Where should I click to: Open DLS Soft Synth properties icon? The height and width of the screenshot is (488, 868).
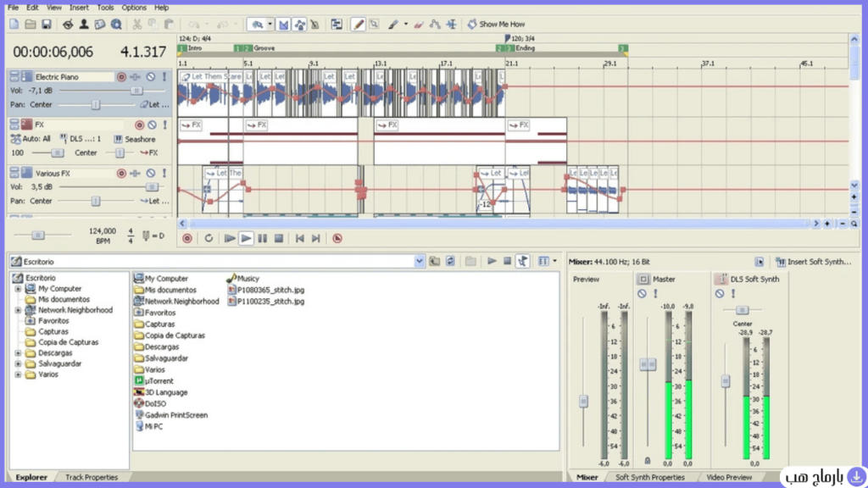(721, 280)
